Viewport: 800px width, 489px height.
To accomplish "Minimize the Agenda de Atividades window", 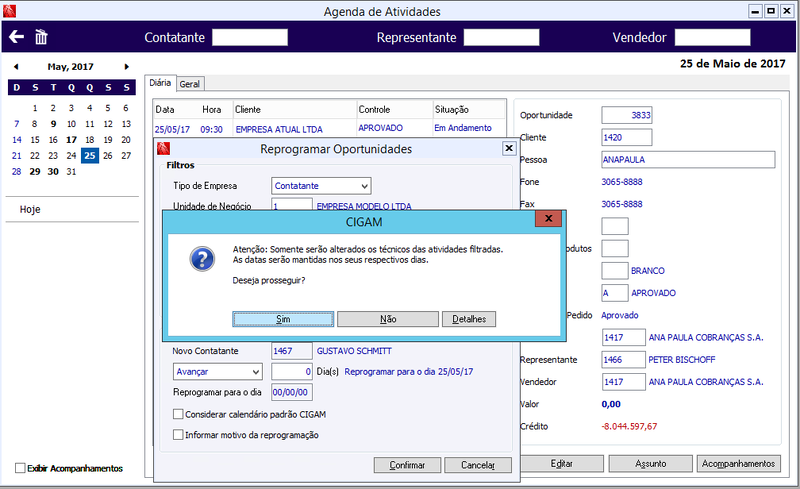I will pos(756,11).
